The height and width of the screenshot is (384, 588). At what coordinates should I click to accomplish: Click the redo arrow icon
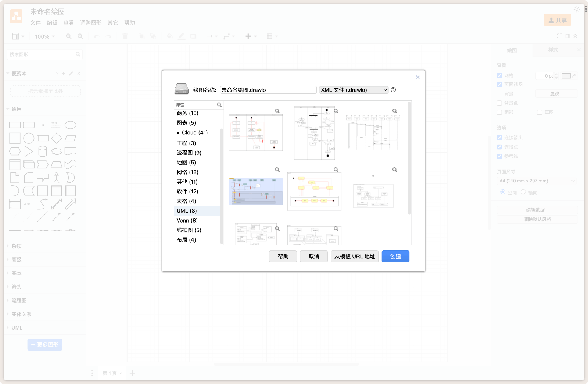[109, 36]
